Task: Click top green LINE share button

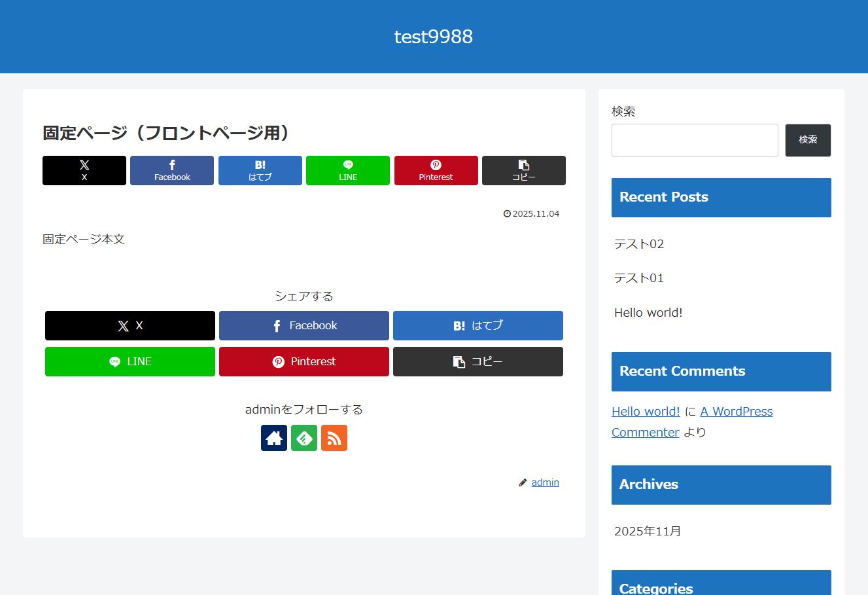Action: 347,170
